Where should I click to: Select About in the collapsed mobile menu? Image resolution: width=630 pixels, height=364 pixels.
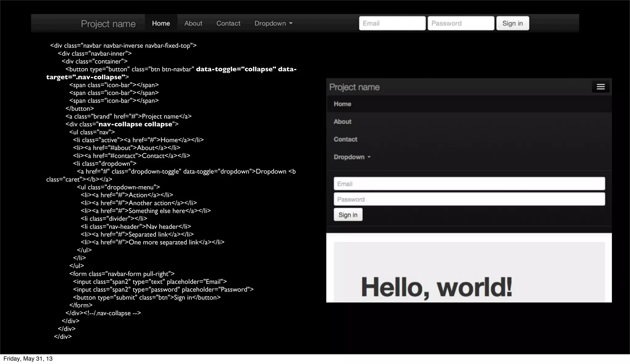tap(342, 122)
